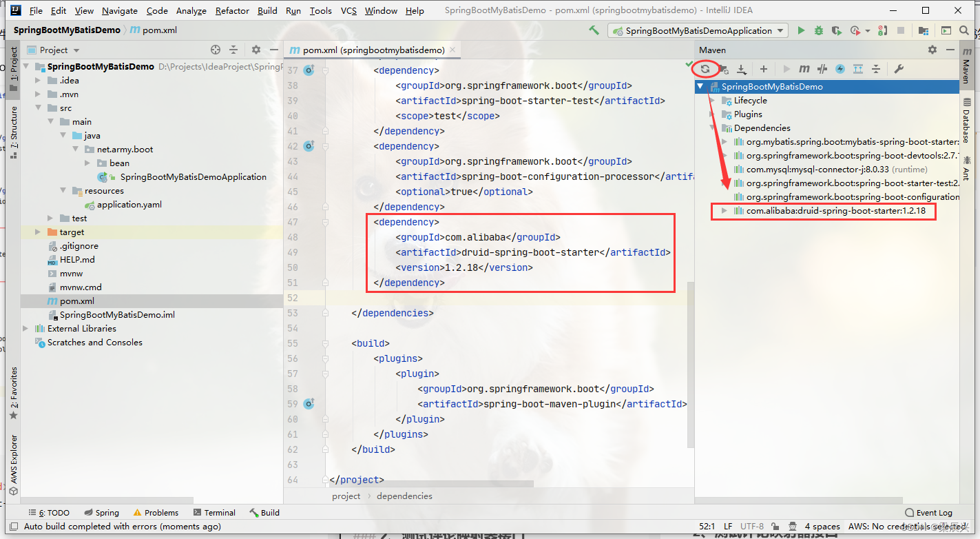
Task: Collapse all in Maven panel
Action: (x=876, y=69)
